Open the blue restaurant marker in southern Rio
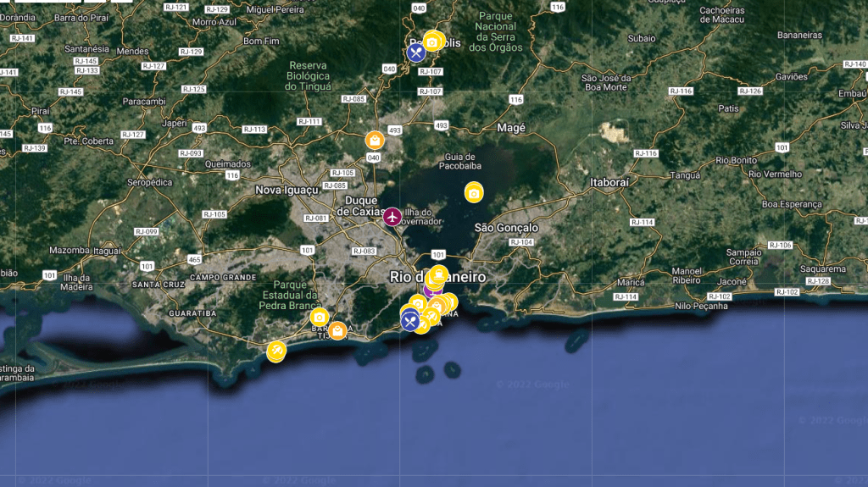868x487 pixels. (410, 320)
